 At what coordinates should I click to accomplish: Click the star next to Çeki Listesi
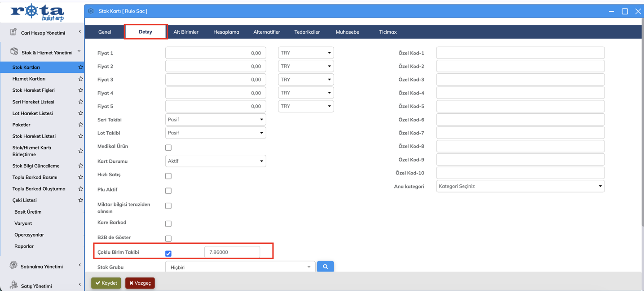(81, 200)
